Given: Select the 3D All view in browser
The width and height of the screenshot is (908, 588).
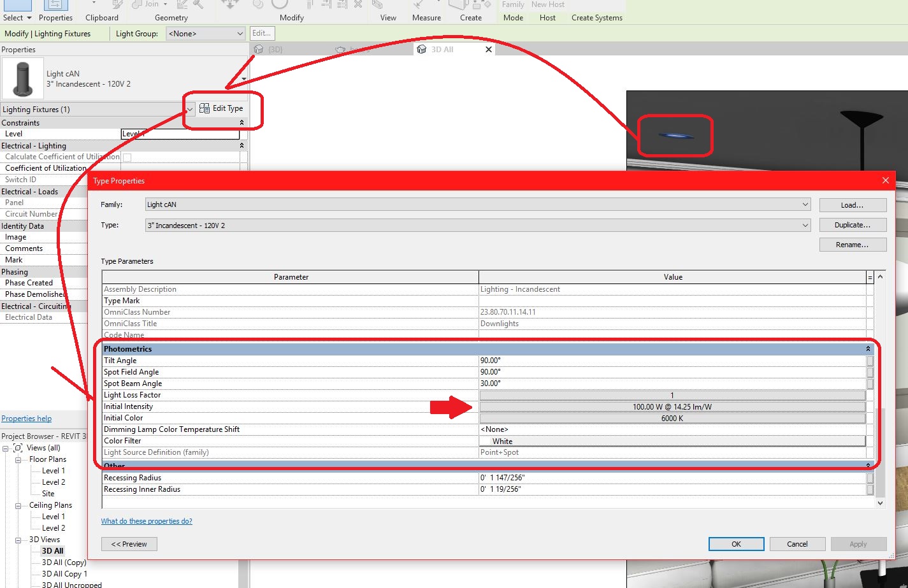Looking at the screenshot, I should pyautogui.click(x=53, y=551).
